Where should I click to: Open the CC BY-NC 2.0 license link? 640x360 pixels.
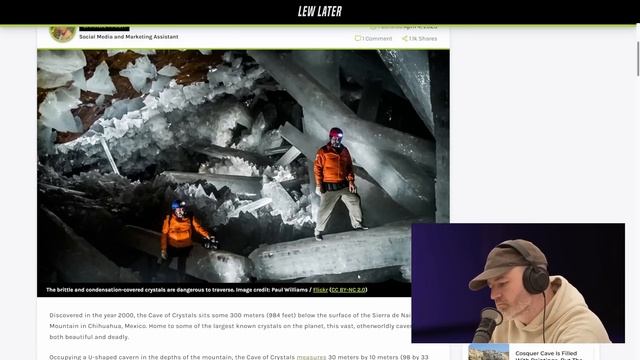pyautogui.click(x=348, y=290)
